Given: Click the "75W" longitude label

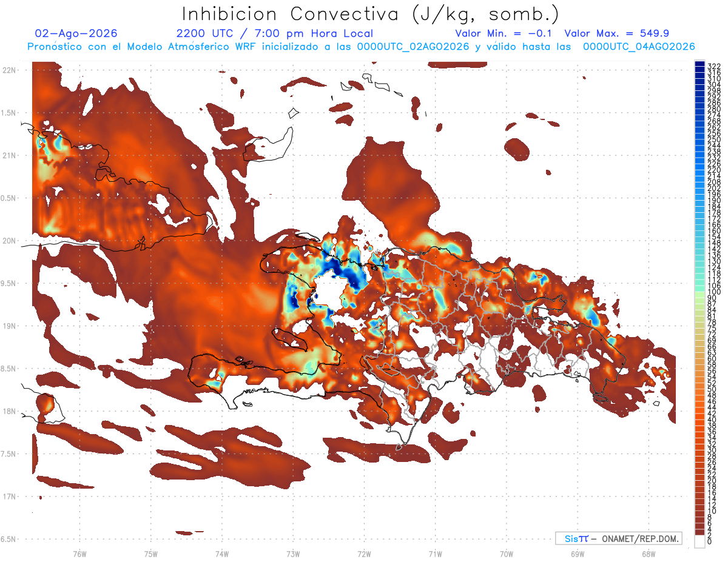Looking at the screenshot, I should pyautogui.click(x=151, y=554).
